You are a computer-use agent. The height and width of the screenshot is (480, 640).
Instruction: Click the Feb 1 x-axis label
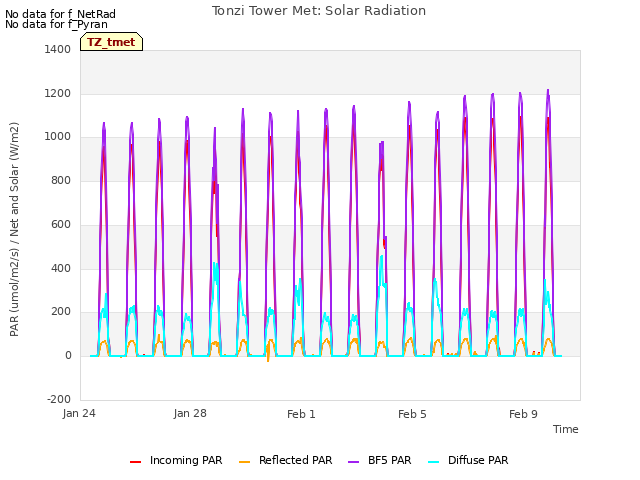point(301,414)
